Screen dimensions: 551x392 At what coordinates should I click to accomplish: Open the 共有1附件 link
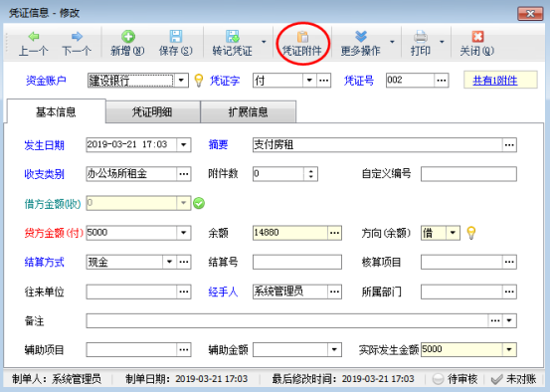494,81
